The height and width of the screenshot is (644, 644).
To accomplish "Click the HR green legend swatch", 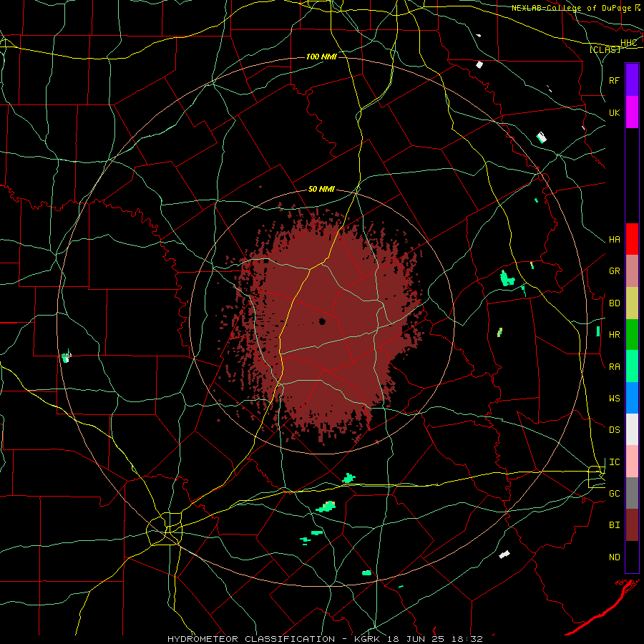I will [632, 335].
